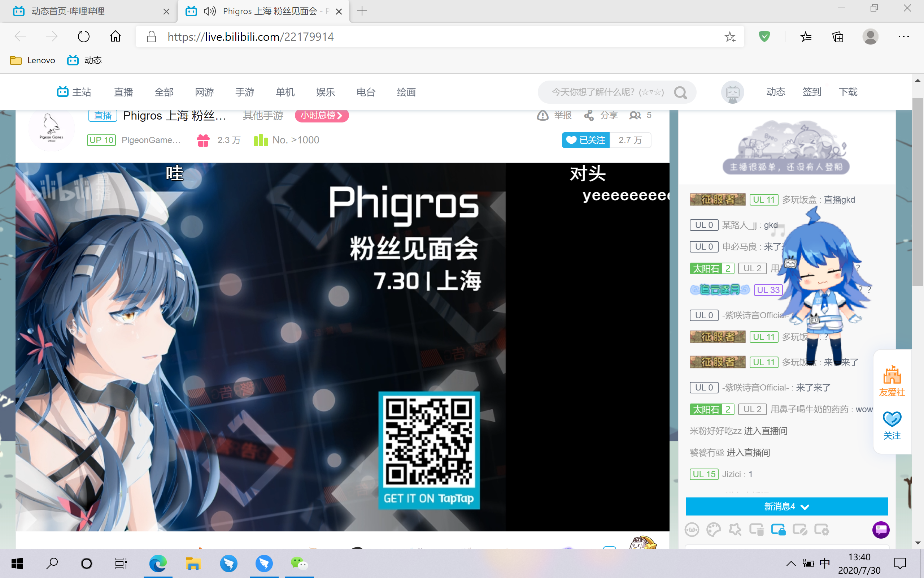Click 下载 download link
This screenshot has width=924, height=578.
point(848,92)
